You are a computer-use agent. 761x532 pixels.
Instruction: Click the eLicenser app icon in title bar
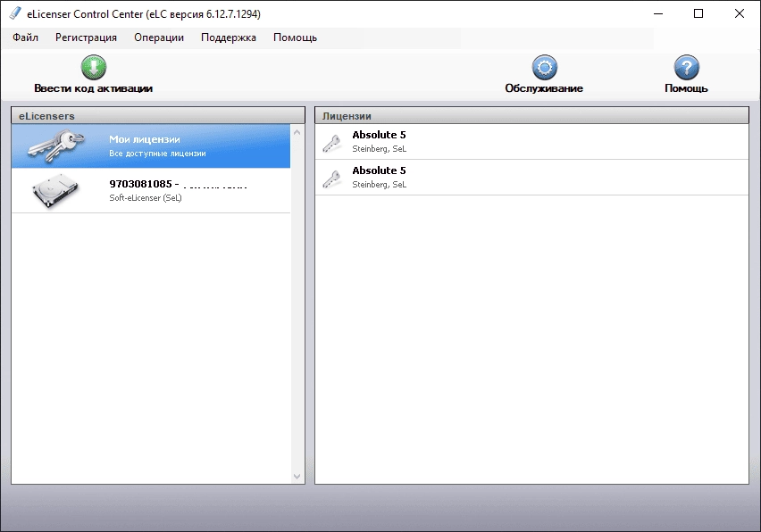[15, 13]
